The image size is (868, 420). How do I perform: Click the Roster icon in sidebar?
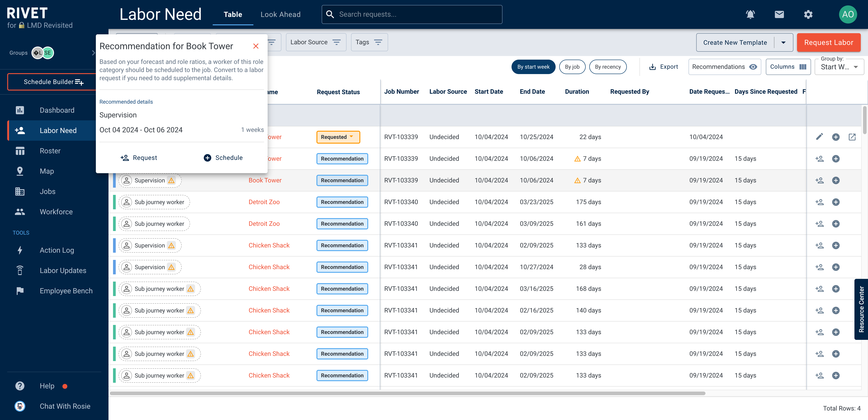point(20,151)
